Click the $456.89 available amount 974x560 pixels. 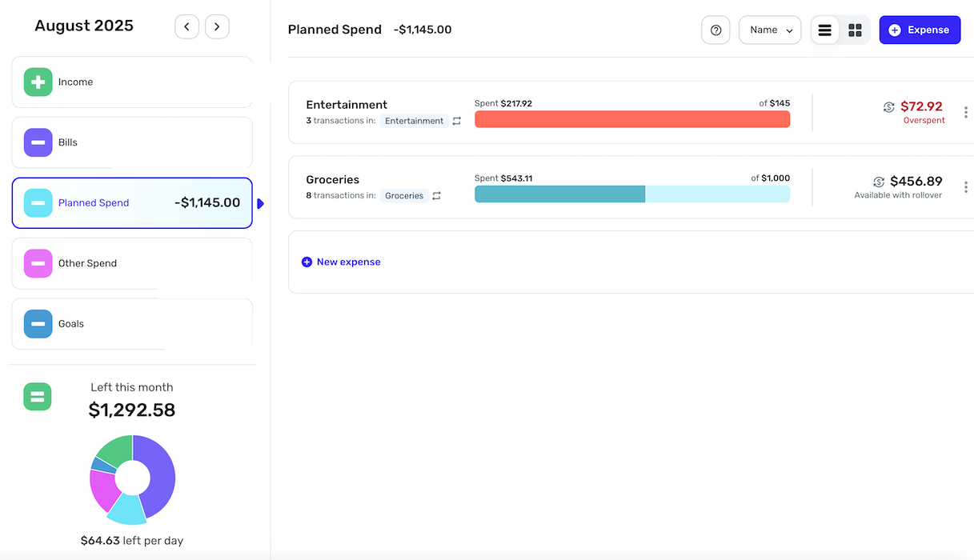(916, 182)
